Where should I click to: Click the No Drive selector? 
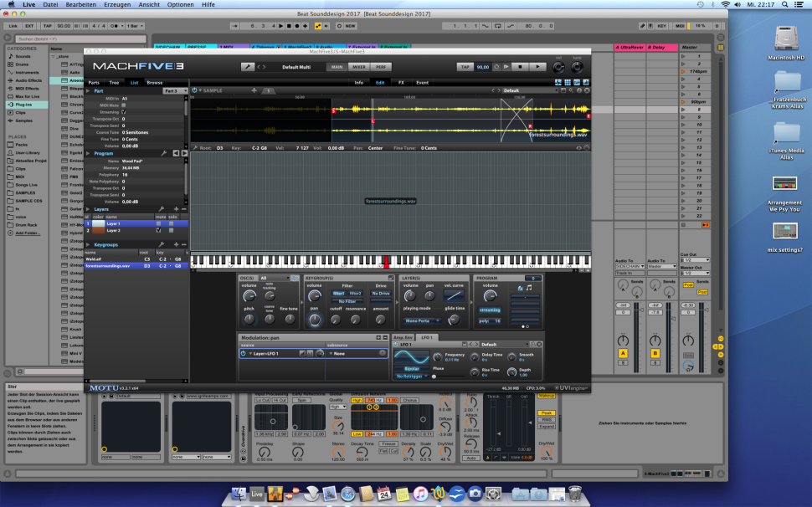(381, 294)
